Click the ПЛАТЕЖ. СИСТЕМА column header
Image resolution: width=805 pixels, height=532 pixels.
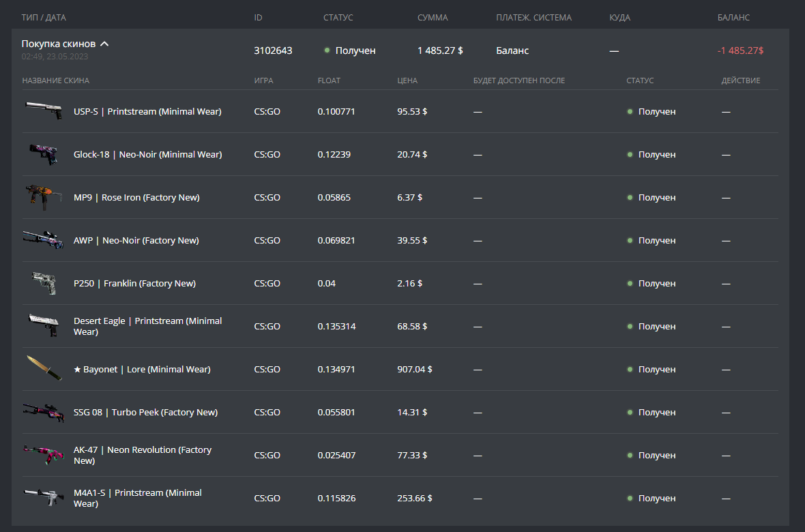point(534,18)
